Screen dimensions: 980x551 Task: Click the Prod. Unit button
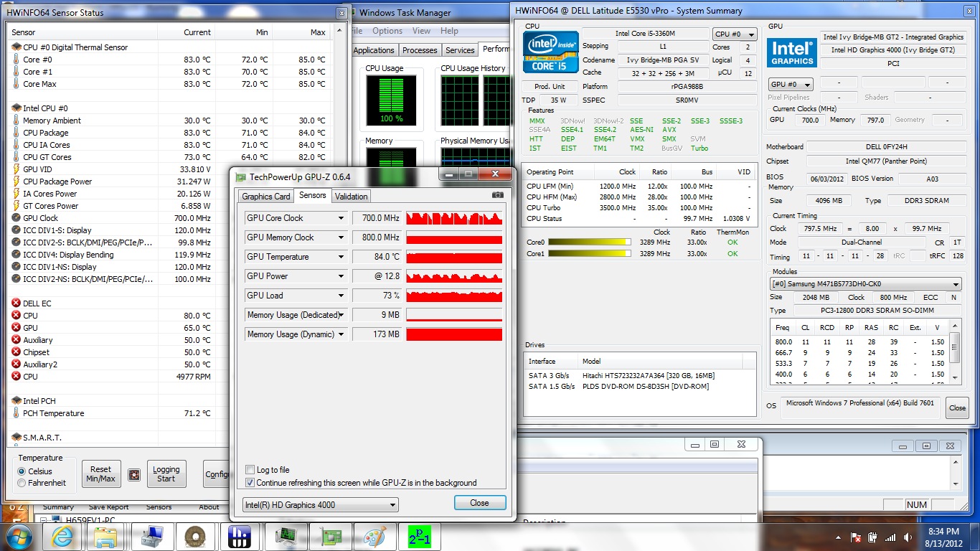[x=550, y=86]
